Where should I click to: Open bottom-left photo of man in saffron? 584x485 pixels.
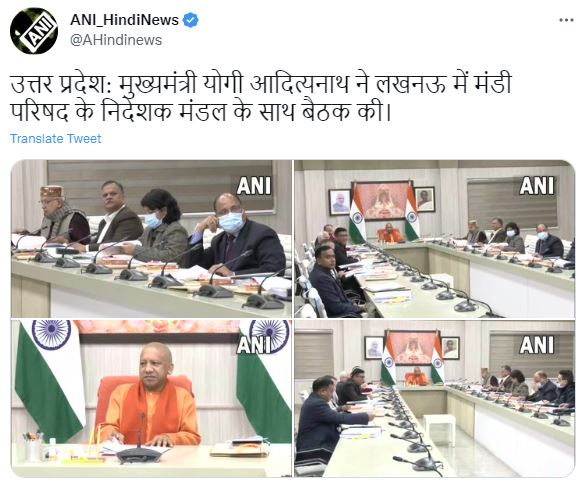coord(151,398)
